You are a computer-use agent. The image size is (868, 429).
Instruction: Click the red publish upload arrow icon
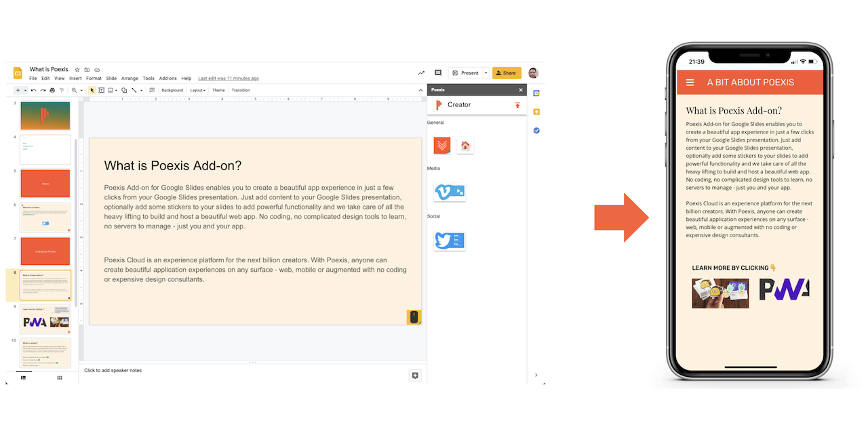coord(517,105)
